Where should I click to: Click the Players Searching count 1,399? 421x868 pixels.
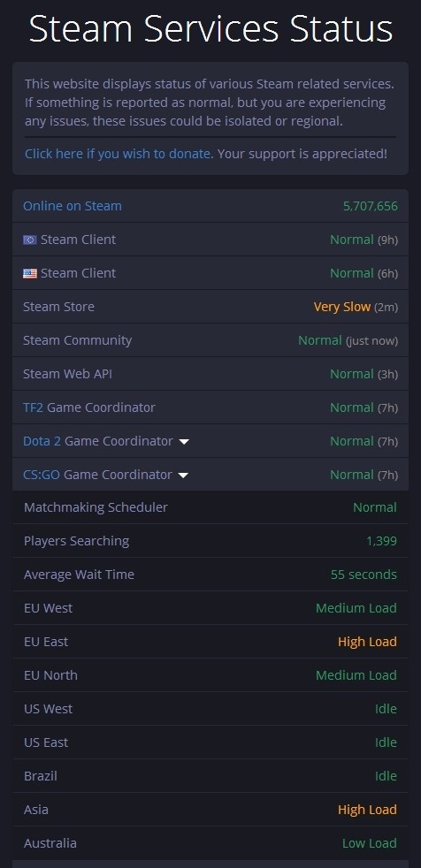[381, 541]
